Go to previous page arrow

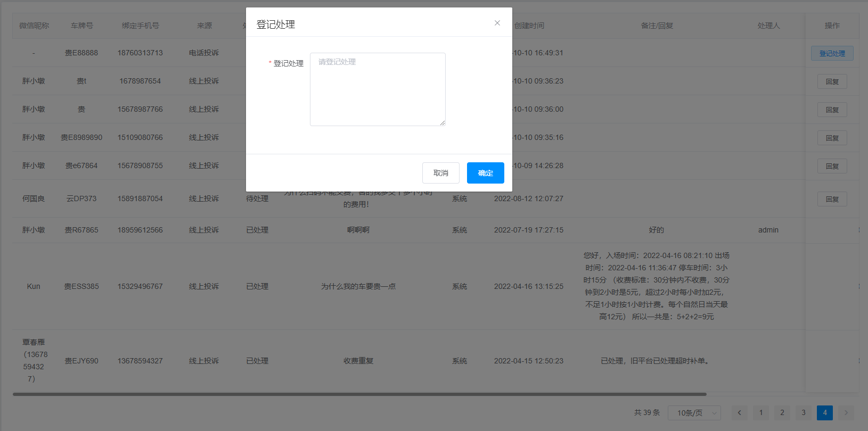click(739, 413)
